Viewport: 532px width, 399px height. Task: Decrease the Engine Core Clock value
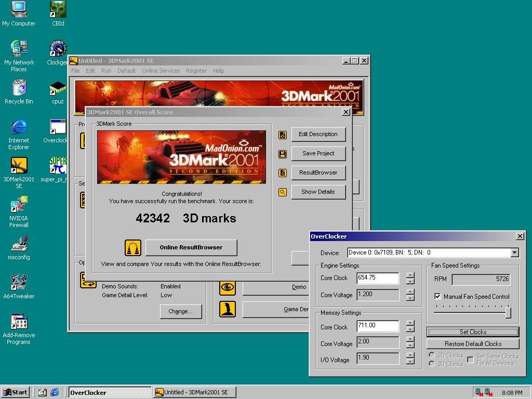pyautogui.click(x=410, y=281)
